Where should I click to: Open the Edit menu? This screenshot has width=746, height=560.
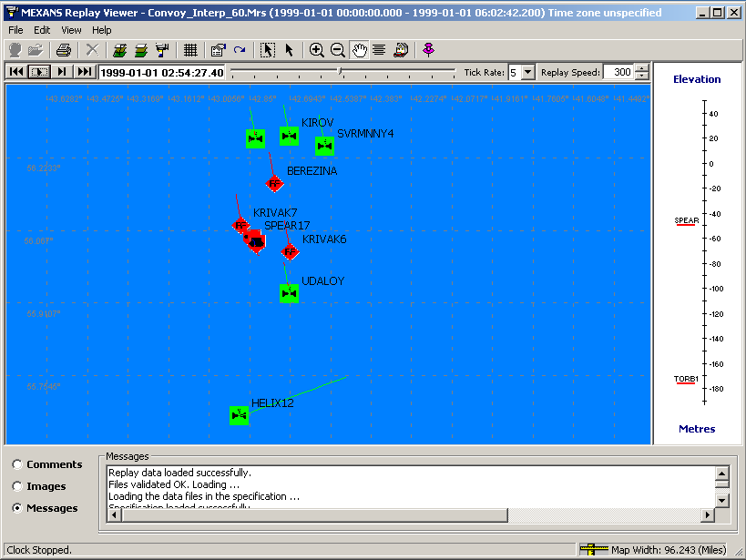point(42,30)
